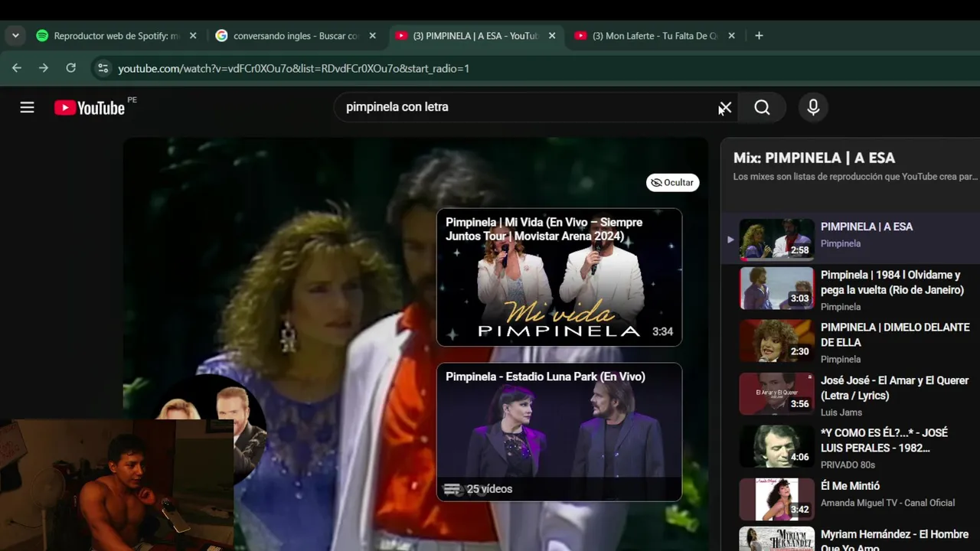Click thumbnail of 3:03 Rio de Janeiro video
Screen dimensions: 980x551
tap(776, 288)
